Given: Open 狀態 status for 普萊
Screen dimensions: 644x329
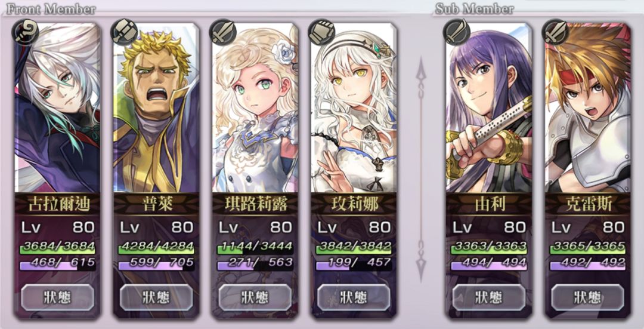Looking at the screenshot, I should point(156,297).
